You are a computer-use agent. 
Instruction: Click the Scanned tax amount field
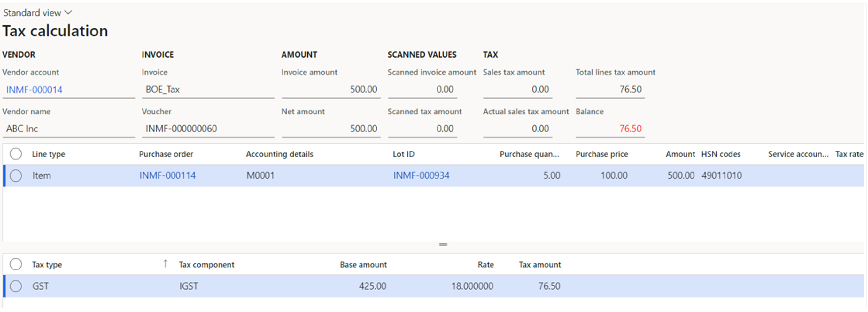click(422, 129)
